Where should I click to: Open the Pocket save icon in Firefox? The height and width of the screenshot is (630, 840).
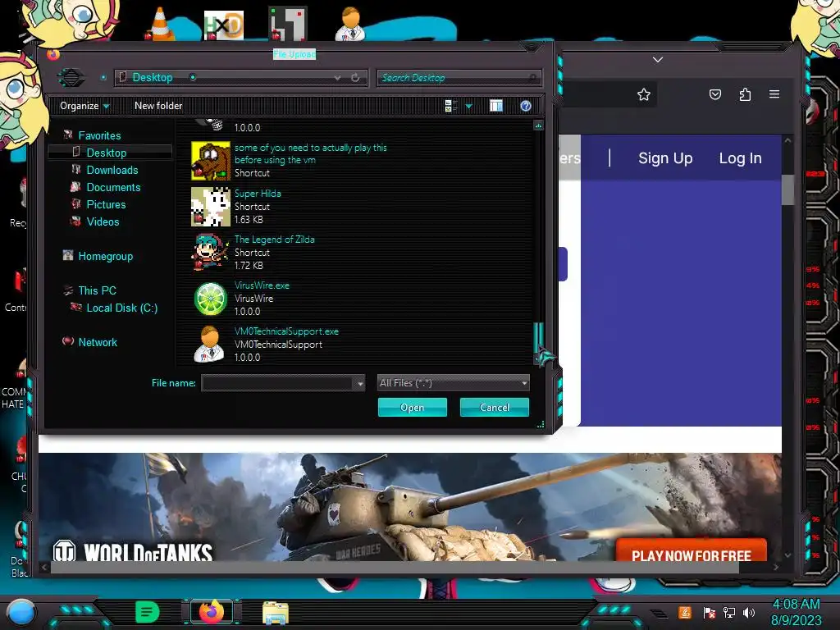(x=714, y=95)
